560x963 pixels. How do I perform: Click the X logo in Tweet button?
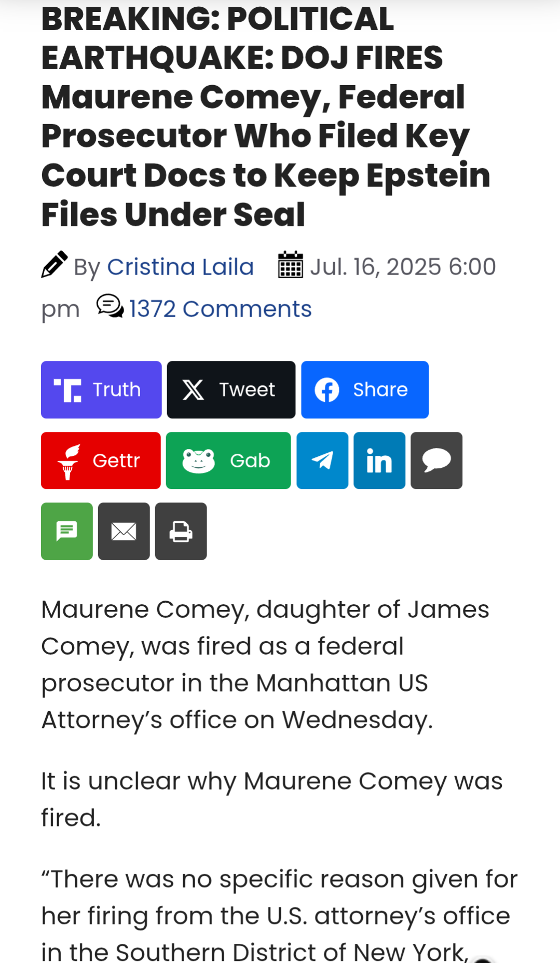[x=193, y=390]
